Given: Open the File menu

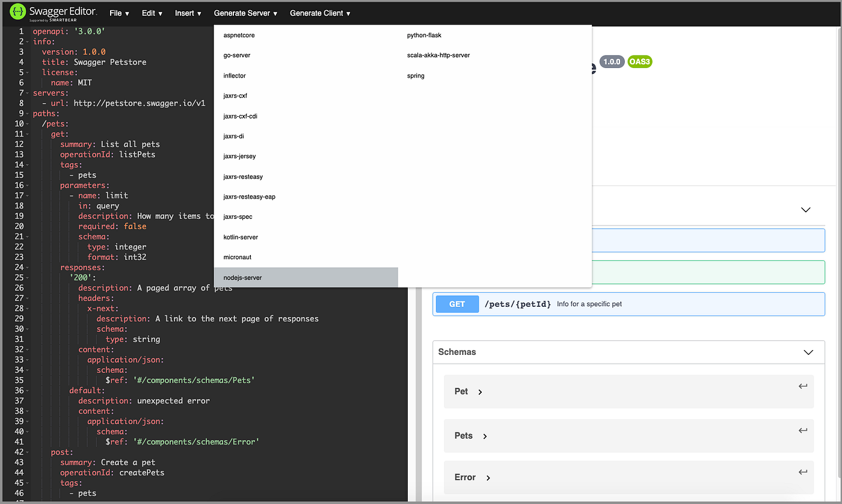Looking at the screenshot, I should pos(118,13).
